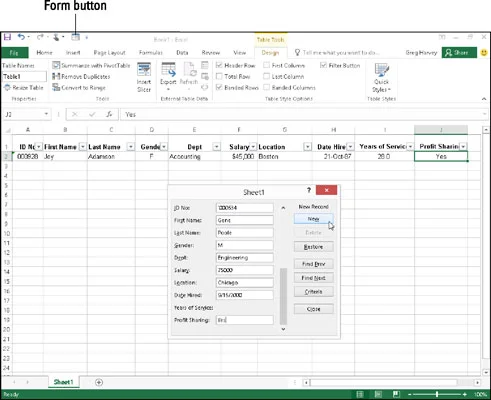Open Quick Styles gallery
The image size is (491, 400).
pos(381,78)
